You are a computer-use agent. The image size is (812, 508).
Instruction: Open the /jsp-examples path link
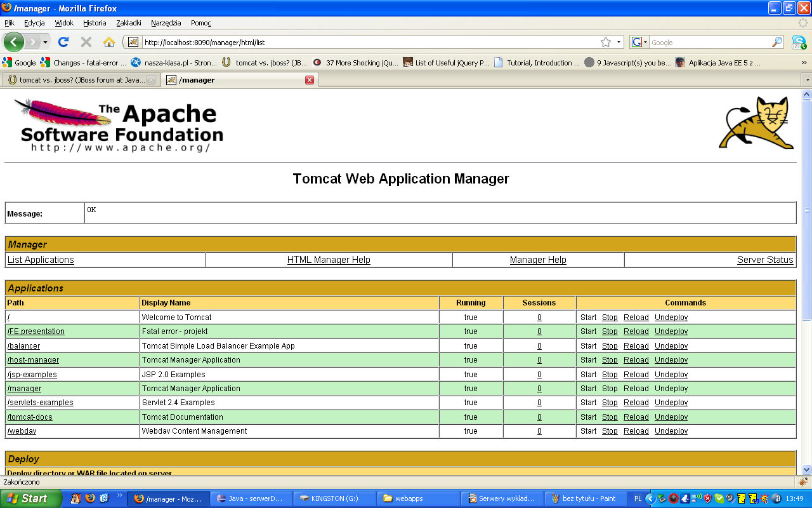[32, 375]
